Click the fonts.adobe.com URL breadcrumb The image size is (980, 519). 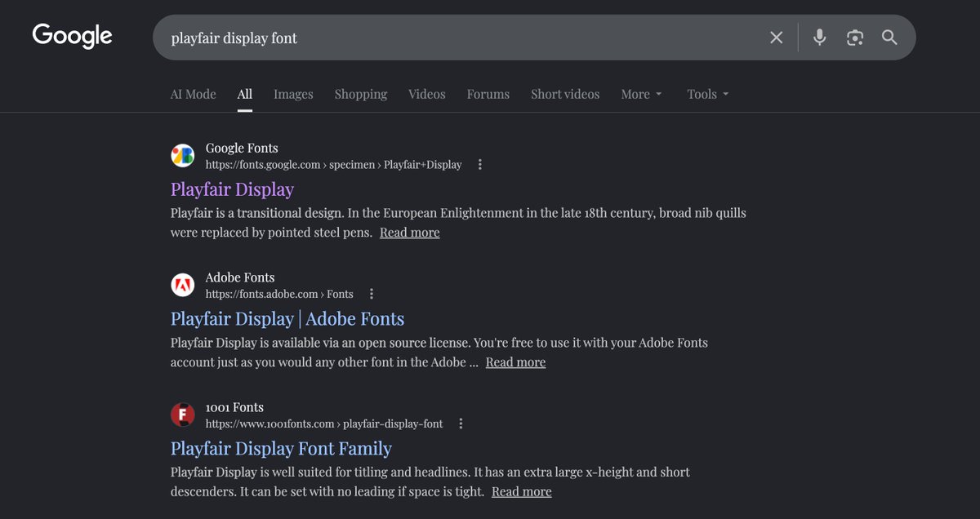pyautogui.click(x=279, y=294)
